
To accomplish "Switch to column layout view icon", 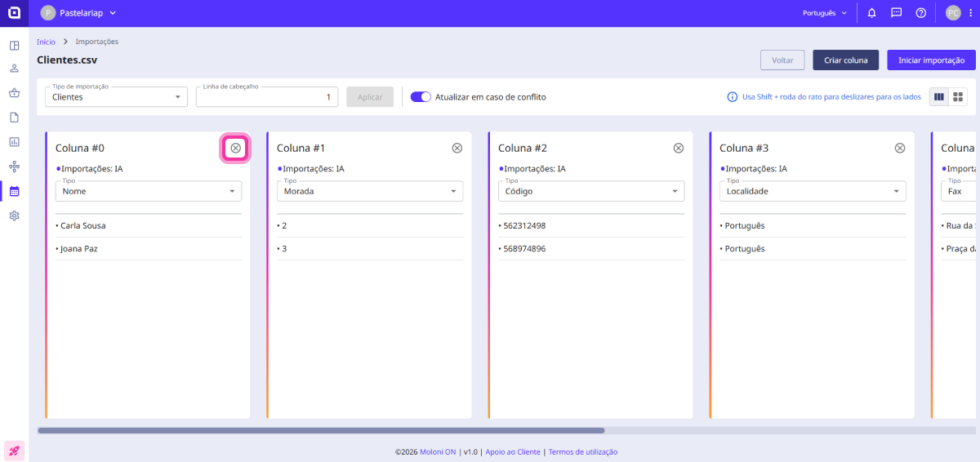I will click(x=939, y=96).
